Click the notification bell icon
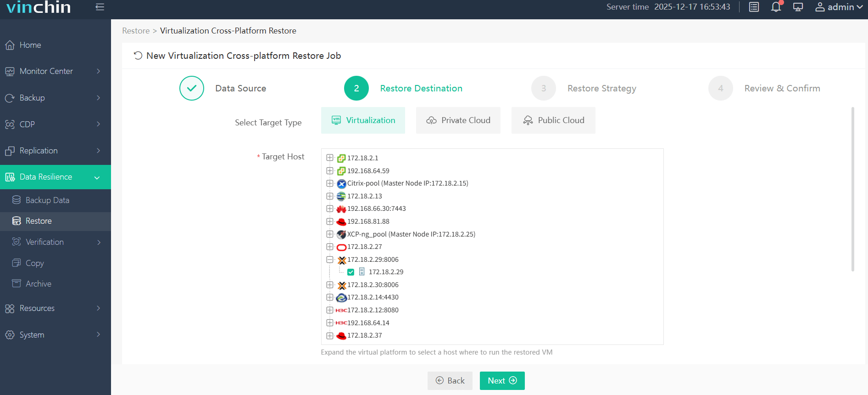 tap(776, 7)
